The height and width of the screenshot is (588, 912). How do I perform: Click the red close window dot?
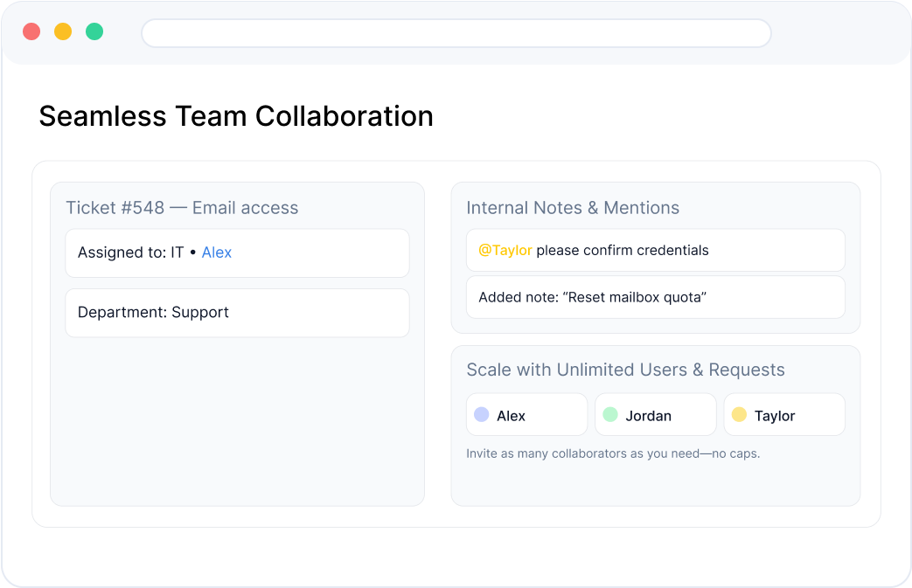tap(31, 31)
